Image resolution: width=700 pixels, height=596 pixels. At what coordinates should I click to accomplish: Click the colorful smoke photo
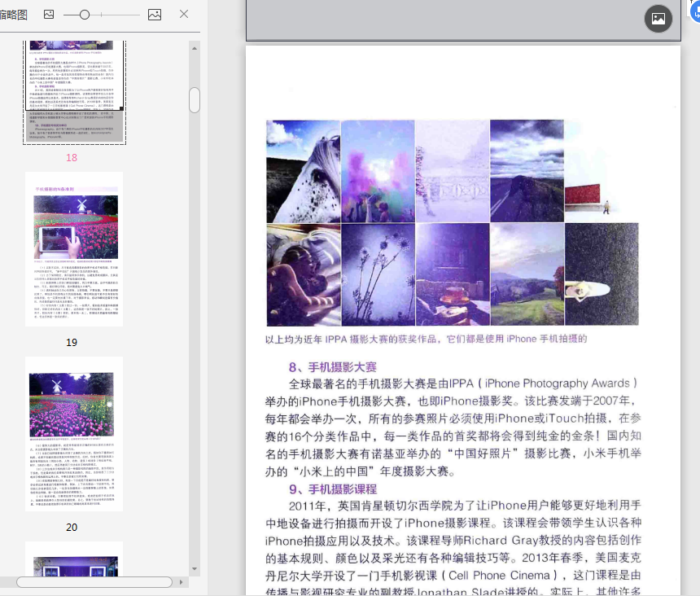coord(378,172)
